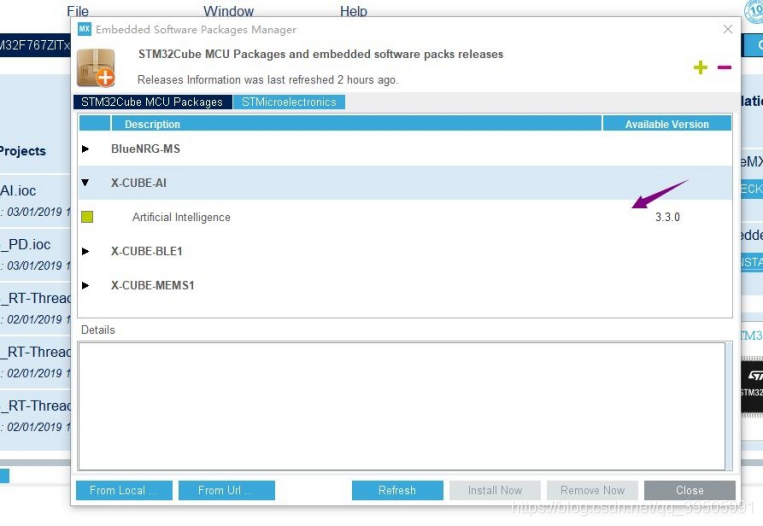
Task: Expand the X-CUBE-MEMS1 row
Action: pos(86,285)
